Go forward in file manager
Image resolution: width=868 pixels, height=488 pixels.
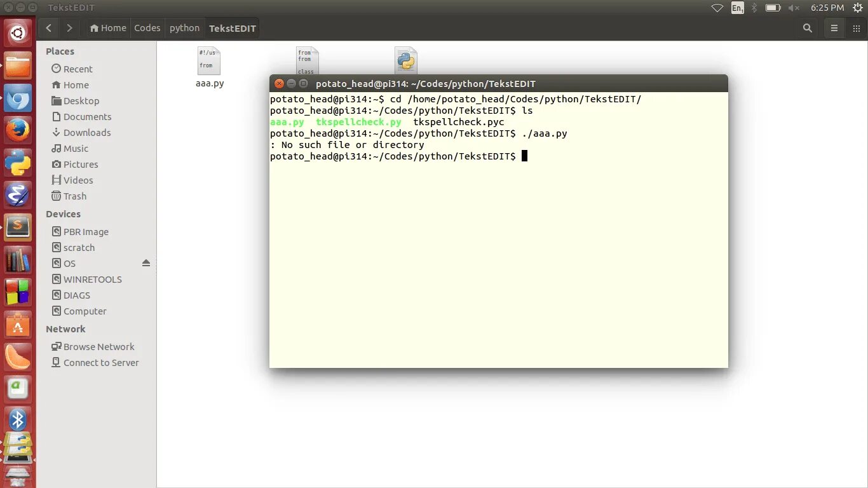click(69, 28)
